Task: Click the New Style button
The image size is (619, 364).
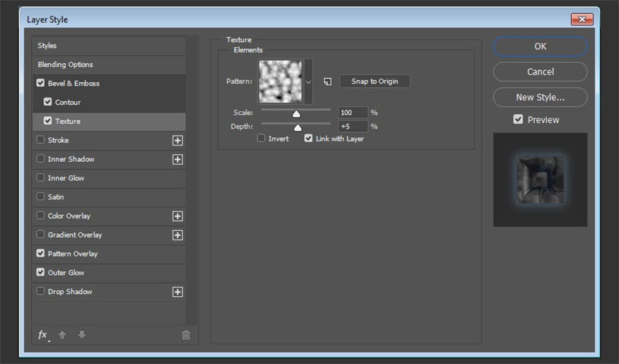Action: [x=540, y=97]
